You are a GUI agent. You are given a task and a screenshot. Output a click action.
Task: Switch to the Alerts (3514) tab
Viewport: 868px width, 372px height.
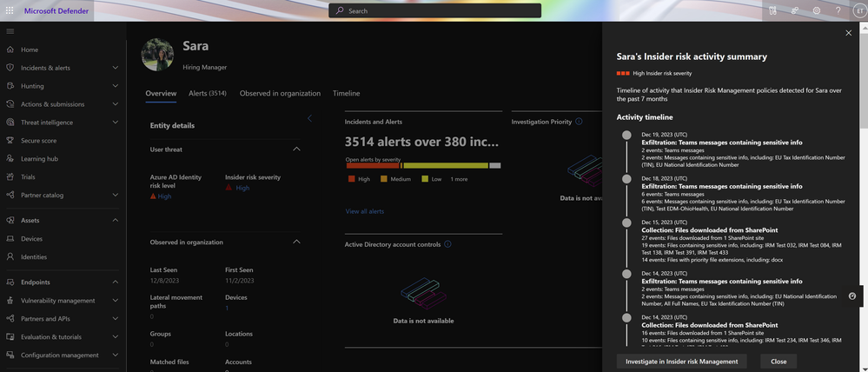pos(208,94)
